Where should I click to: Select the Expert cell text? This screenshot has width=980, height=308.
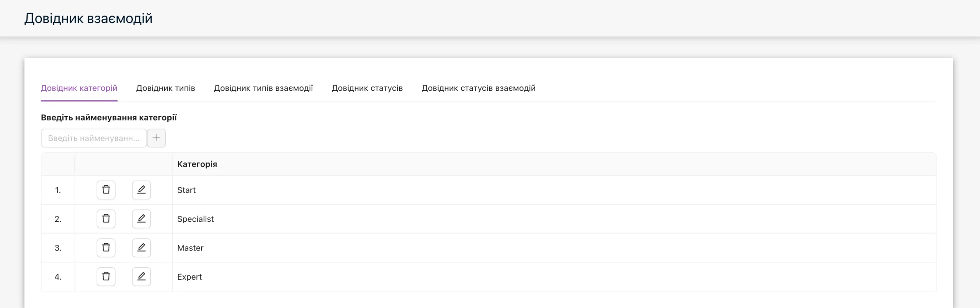tap(189, 277)
